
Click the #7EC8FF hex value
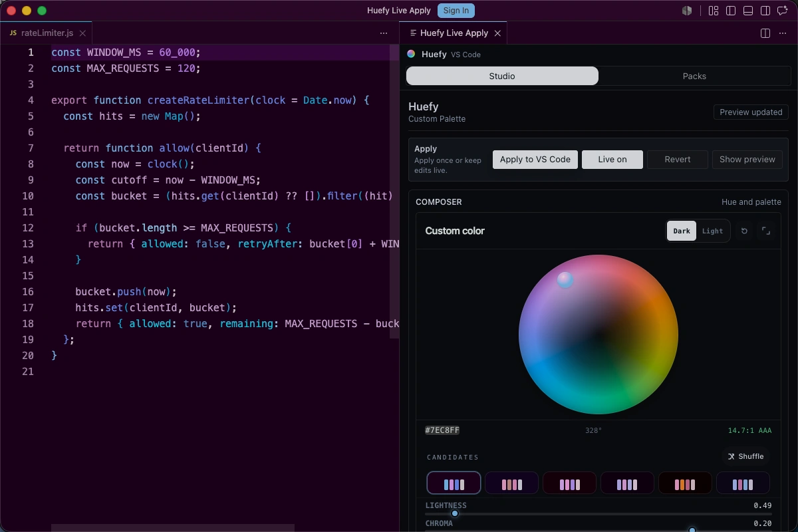point(442,430)
